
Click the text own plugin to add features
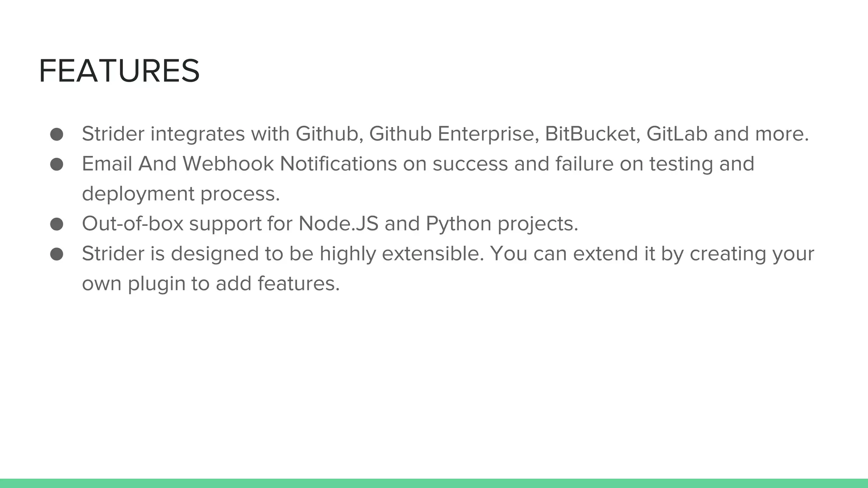click(211, 284)
